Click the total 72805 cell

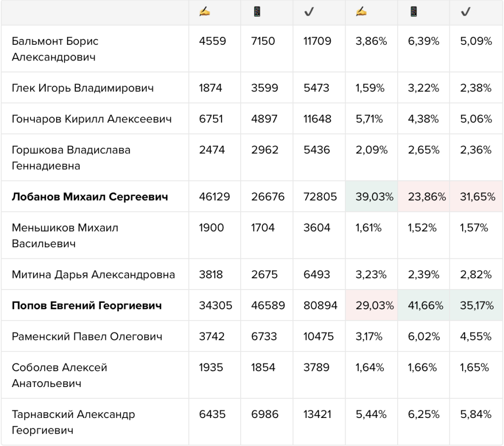click(319, 197)
